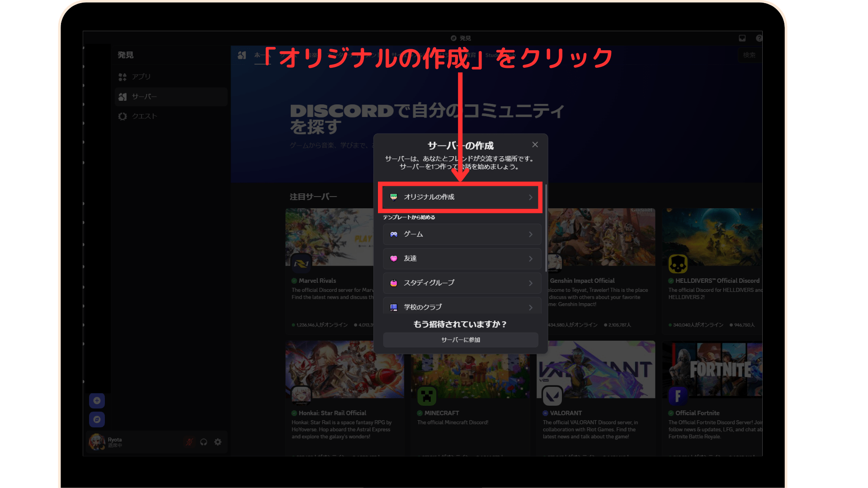Image resolution: width=868 pixels, height=488 pixels.
Task: Open user settings via the gear icon
Action: (218, 442)
